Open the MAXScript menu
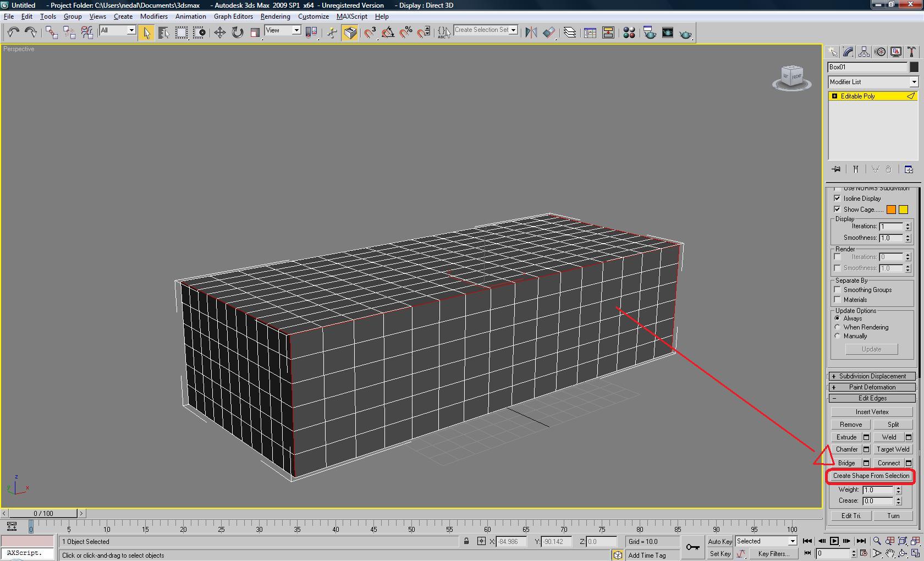Viewport: 924px width, 561px height. (x=351, y=16)
